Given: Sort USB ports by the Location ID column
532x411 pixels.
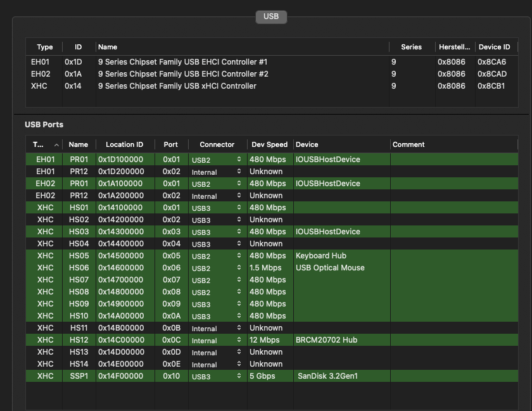Looking at the screenshot, I should tap(124, 144).
